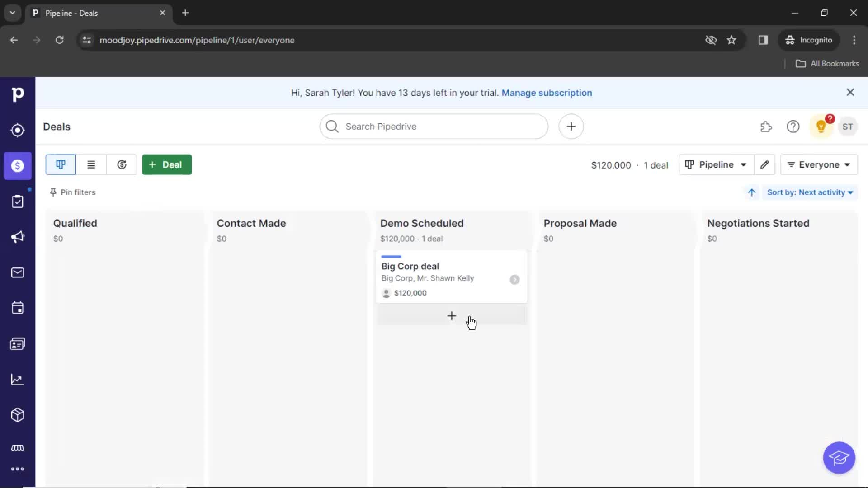Viewport: 868px width, 488px height.
Task: Open Sort by: Next activity dropdown
Action: click(x=810, y=192)
